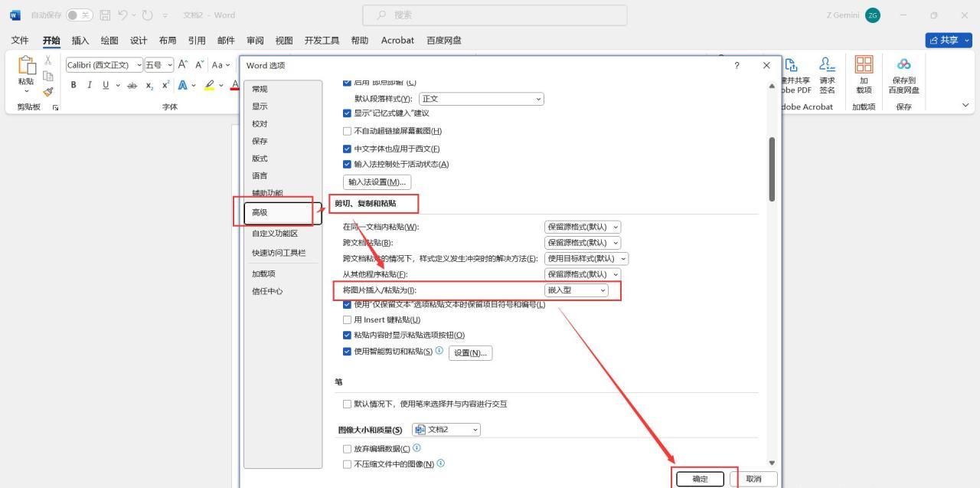The height and width of the screenshot is (488, 980).
Task: Click the Add-ins grid icon
Action: pos(864,64)
